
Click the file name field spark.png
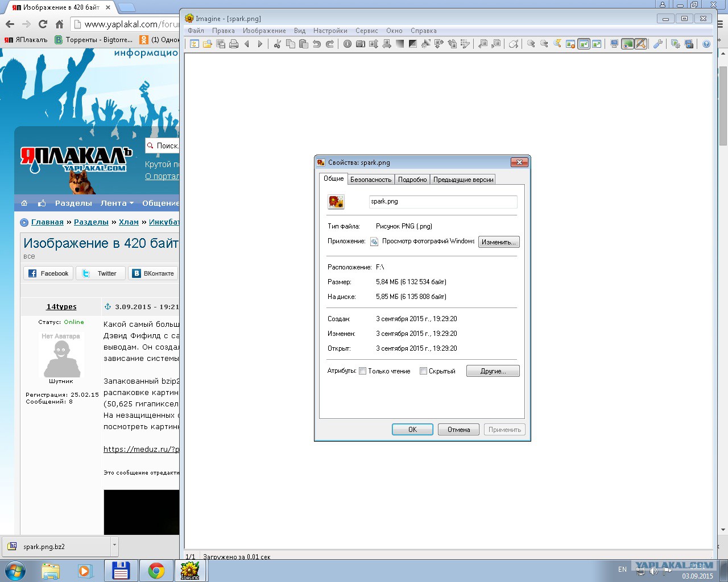pos(443,202)
